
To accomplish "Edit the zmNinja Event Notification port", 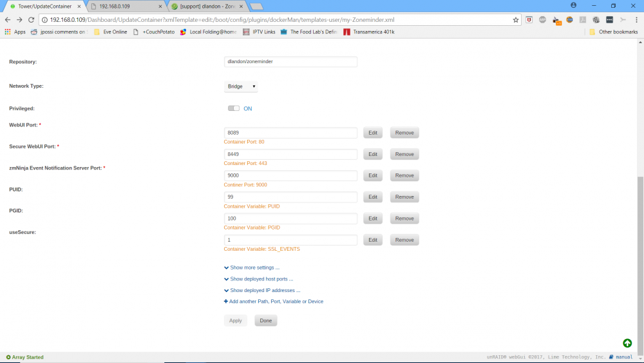I will click(373, 175).
